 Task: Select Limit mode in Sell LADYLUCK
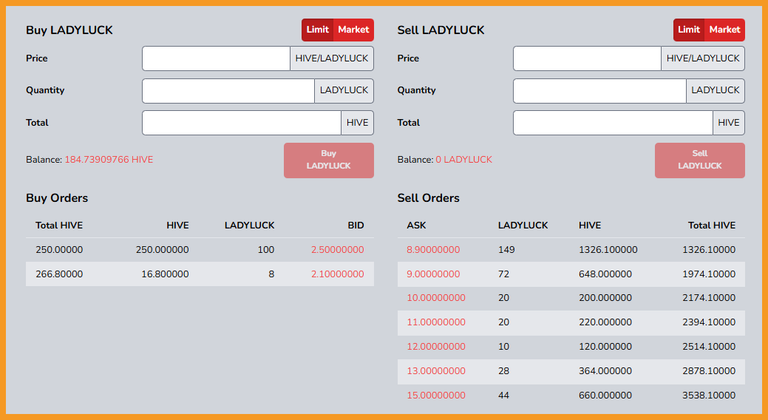pyautogui.click(x=689, y=30)
